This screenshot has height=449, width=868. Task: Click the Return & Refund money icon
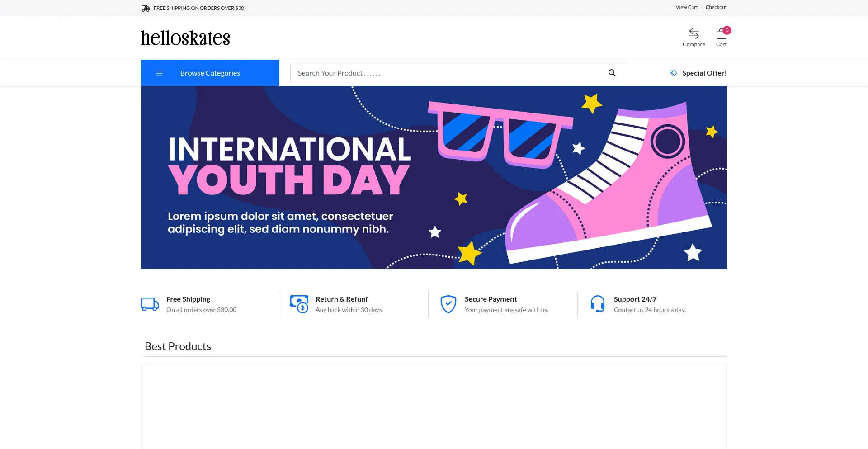click(299, 304)
